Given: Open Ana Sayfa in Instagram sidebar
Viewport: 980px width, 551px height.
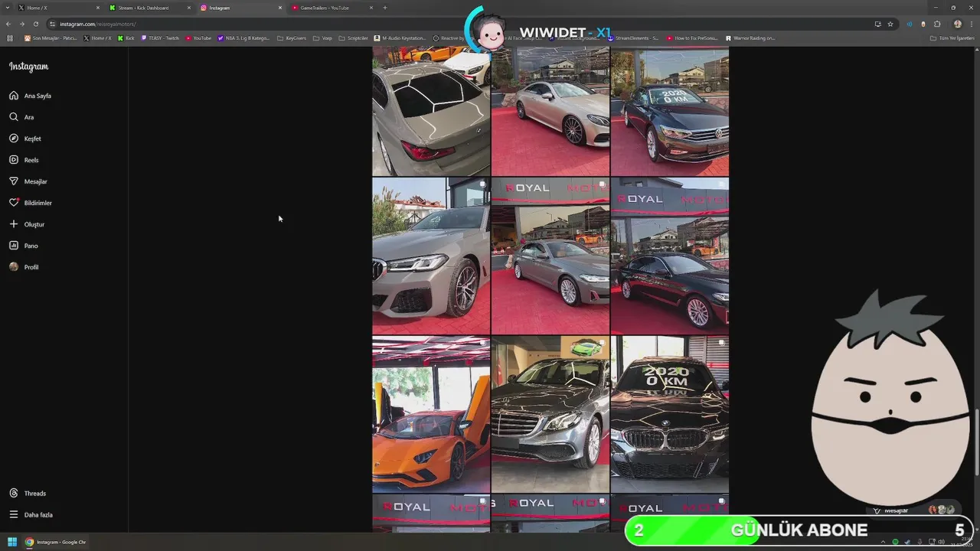Looking at the screenshot, I should tap(30, 96).
